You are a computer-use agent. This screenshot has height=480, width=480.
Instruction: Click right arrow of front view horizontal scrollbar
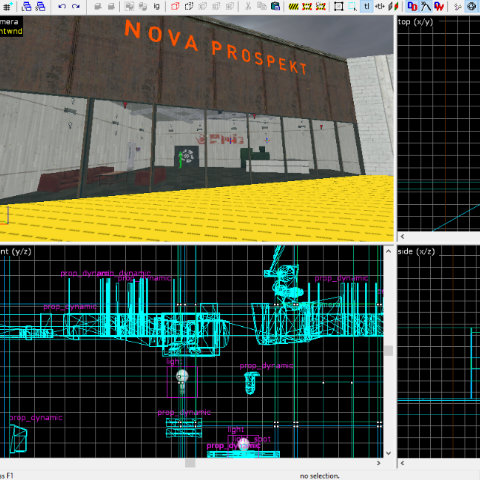(x=378, y=463)
